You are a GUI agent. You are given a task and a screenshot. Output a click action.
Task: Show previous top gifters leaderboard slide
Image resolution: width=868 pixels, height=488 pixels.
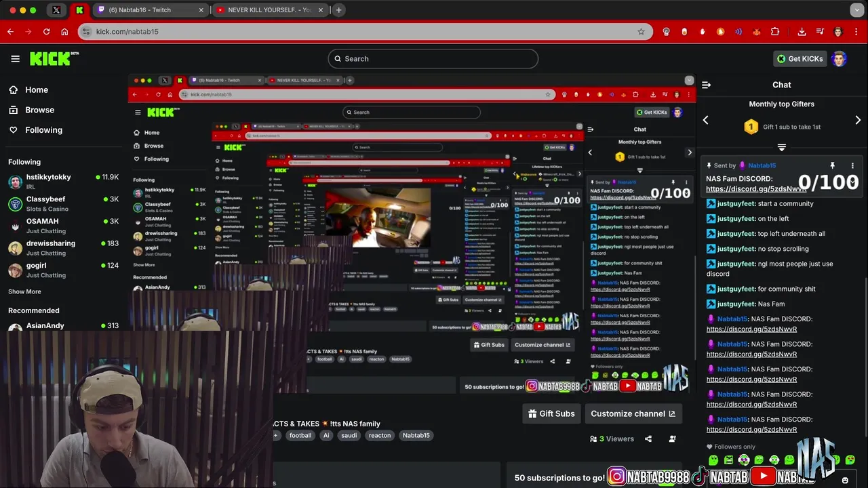pyautogui.click(x=706, y=120)
